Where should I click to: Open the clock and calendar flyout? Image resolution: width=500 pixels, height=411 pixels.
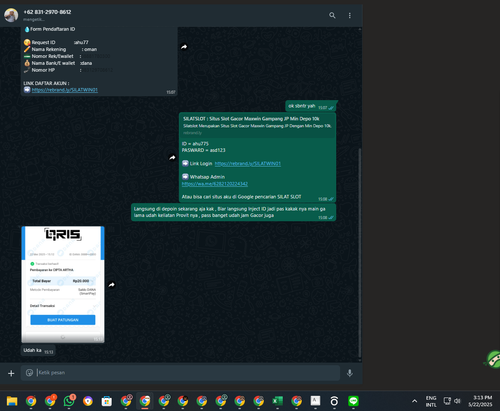click(x=480, y=401)
